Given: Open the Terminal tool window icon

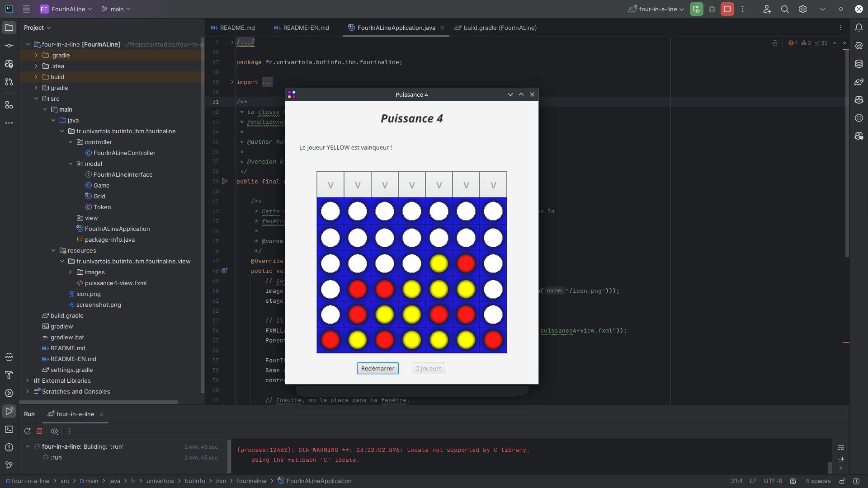Looking at the screenshot, I should pyautogui.click(x=9, y=429).
